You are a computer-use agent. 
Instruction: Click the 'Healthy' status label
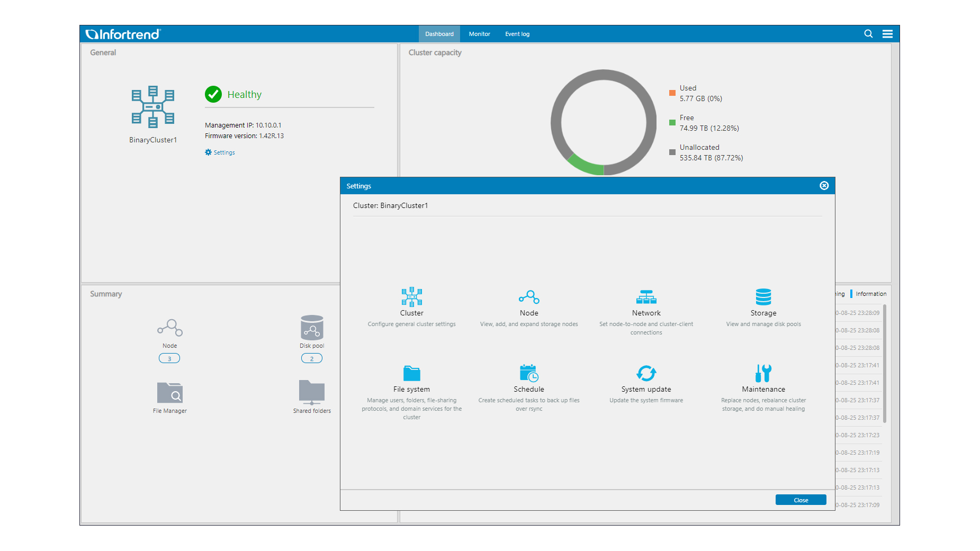245,94
